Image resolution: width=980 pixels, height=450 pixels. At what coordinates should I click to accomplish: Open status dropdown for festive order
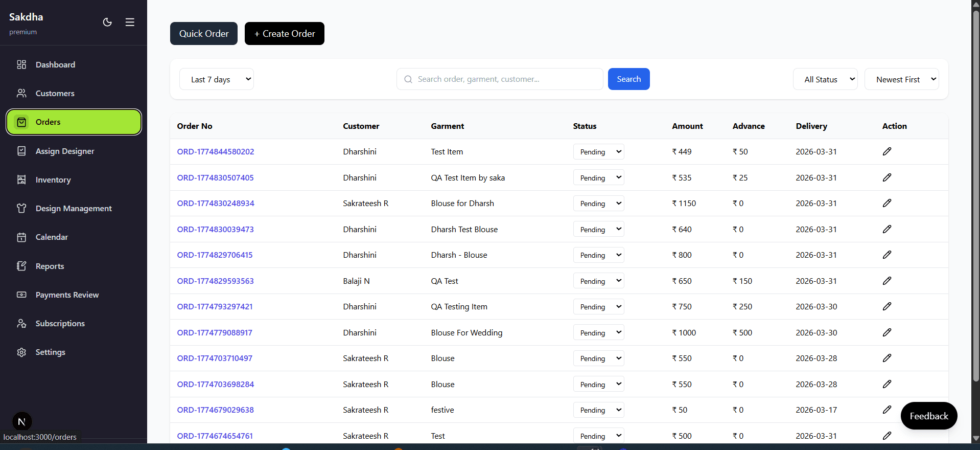(x=599, y=410)
